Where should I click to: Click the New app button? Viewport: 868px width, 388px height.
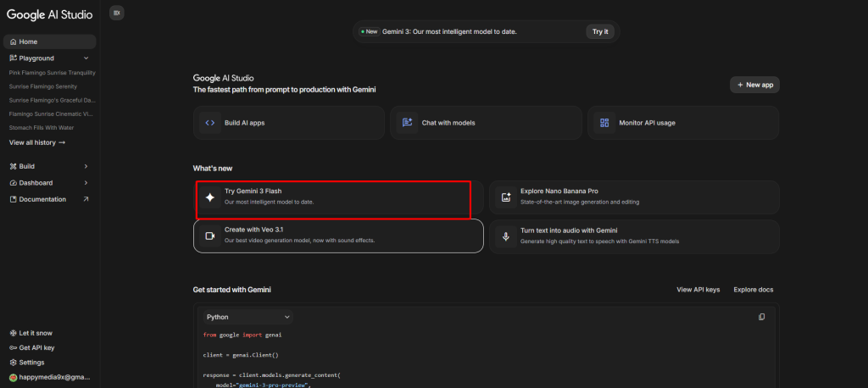754,85
